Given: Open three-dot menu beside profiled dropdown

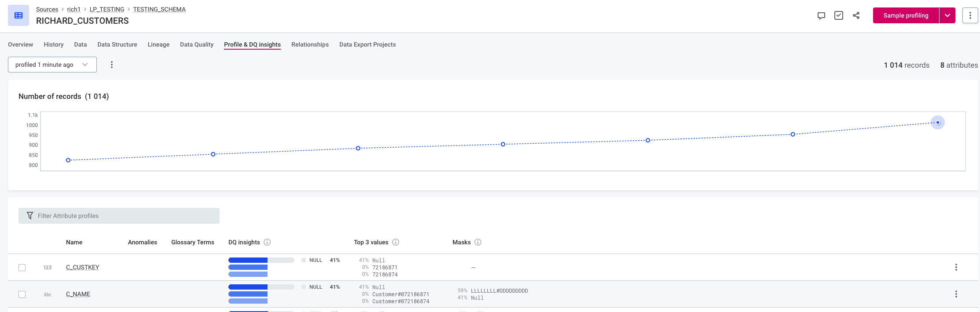Looking at the screenshot, I should point(112,65).
